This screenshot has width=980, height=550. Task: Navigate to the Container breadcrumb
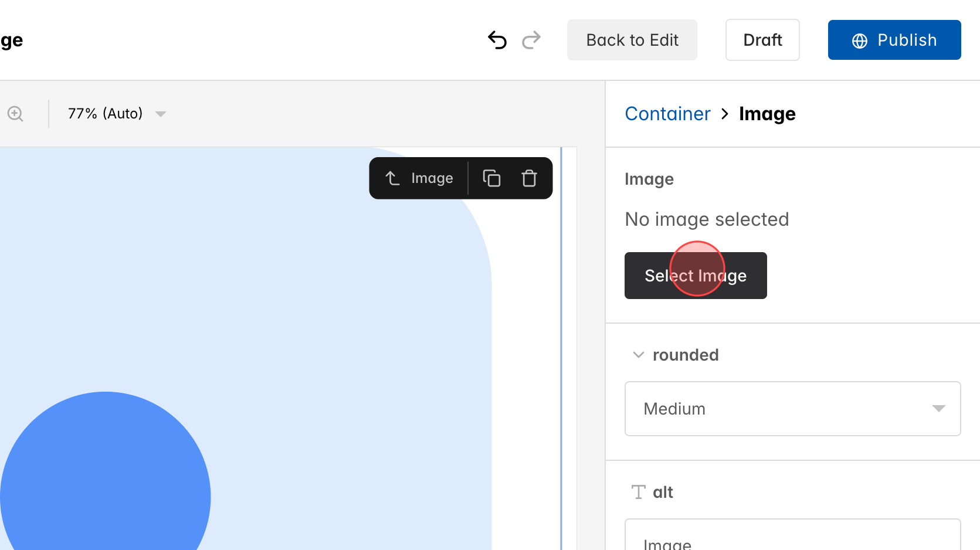[667, 114]
